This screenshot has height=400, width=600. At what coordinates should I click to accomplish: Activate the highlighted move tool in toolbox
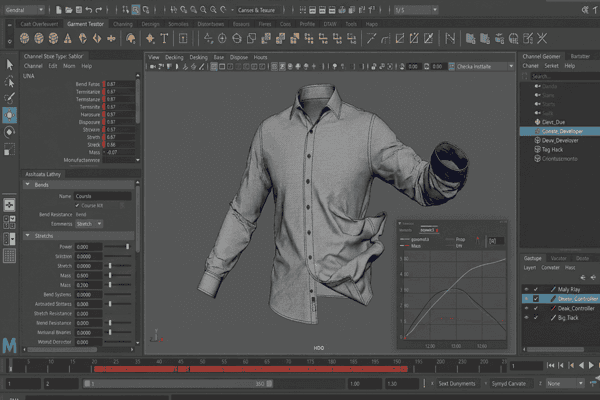point(10,115)
